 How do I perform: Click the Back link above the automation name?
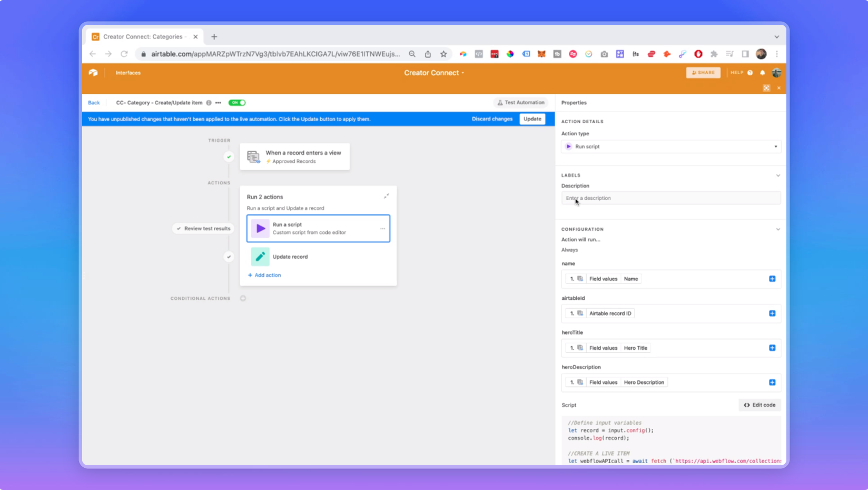(94, 102)
